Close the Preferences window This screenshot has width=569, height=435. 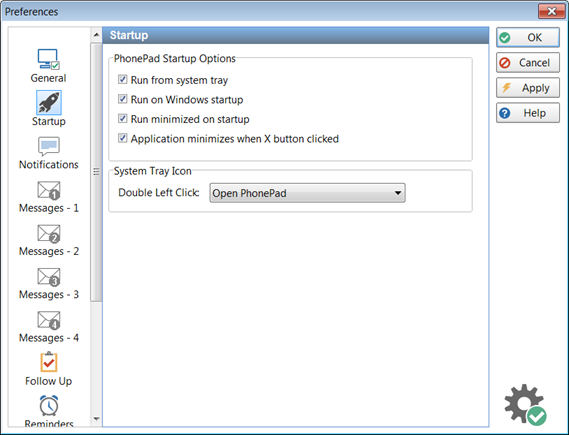click(x=552, y=11)
